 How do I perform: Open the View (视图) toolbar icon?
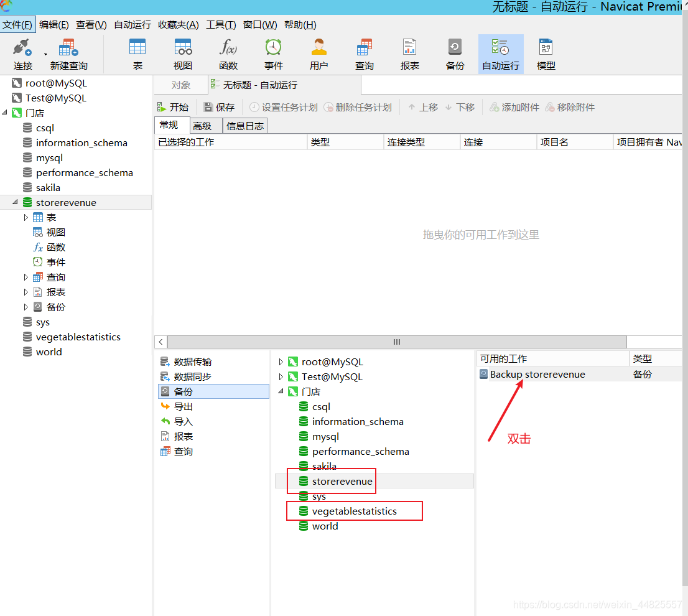[x=182, y=54]
